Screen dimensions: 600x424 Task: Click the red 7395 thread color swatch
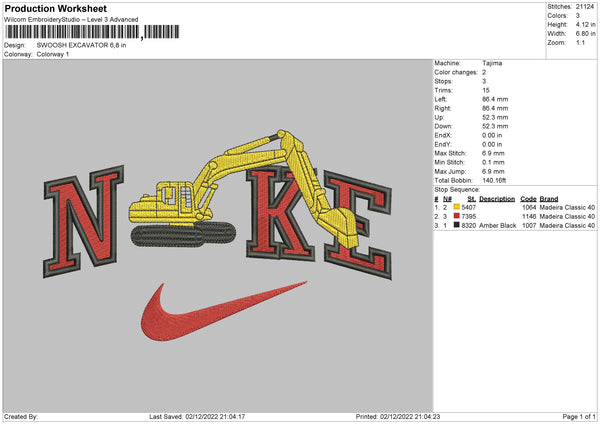[x=456, y=216]
